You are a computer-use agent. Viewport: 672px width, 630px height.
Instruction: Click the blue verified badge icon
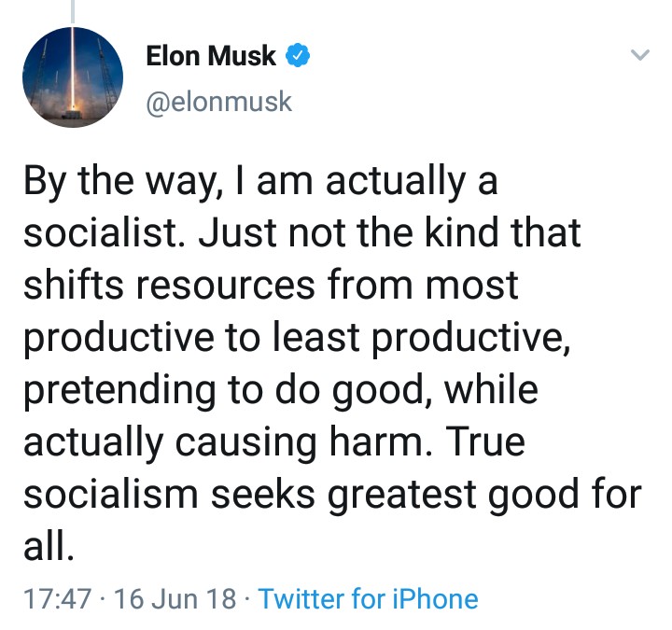click(x=298, y=56)
